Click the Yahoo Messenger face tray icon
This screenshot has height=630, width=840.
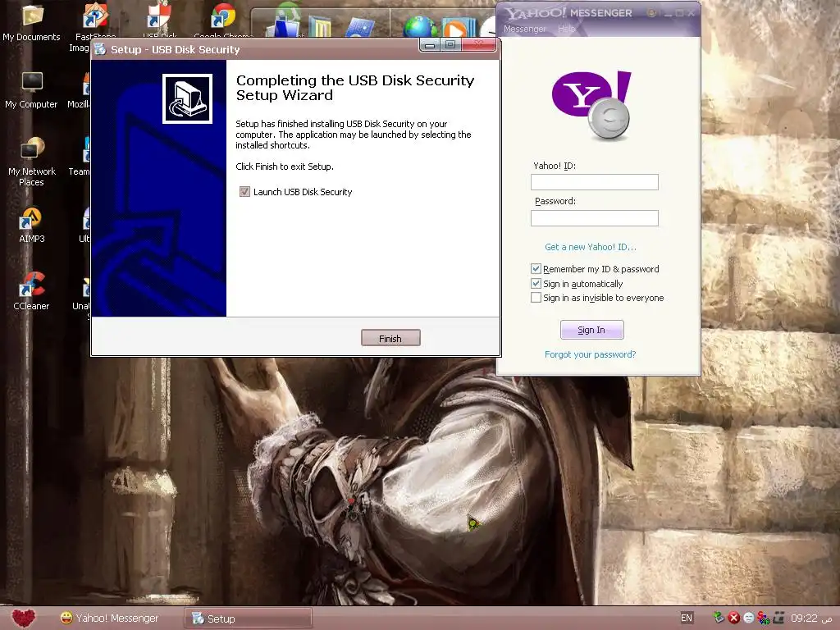pos(749,618)
